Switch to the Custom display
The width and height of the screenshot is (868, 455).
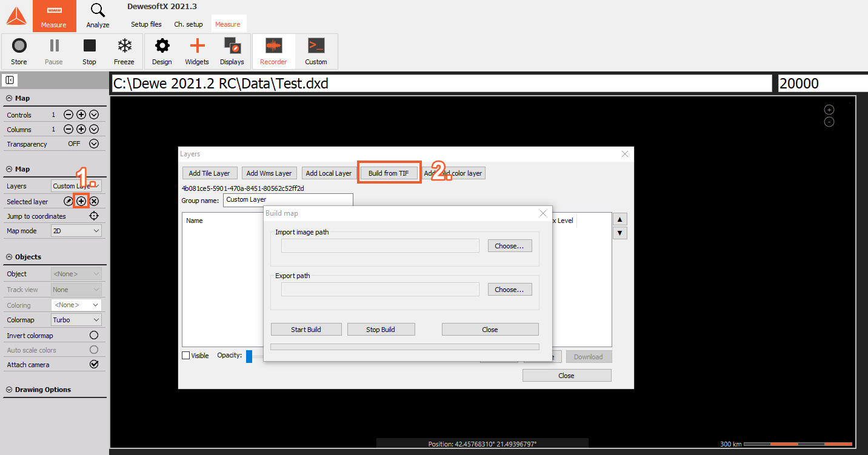pos(316,51)
